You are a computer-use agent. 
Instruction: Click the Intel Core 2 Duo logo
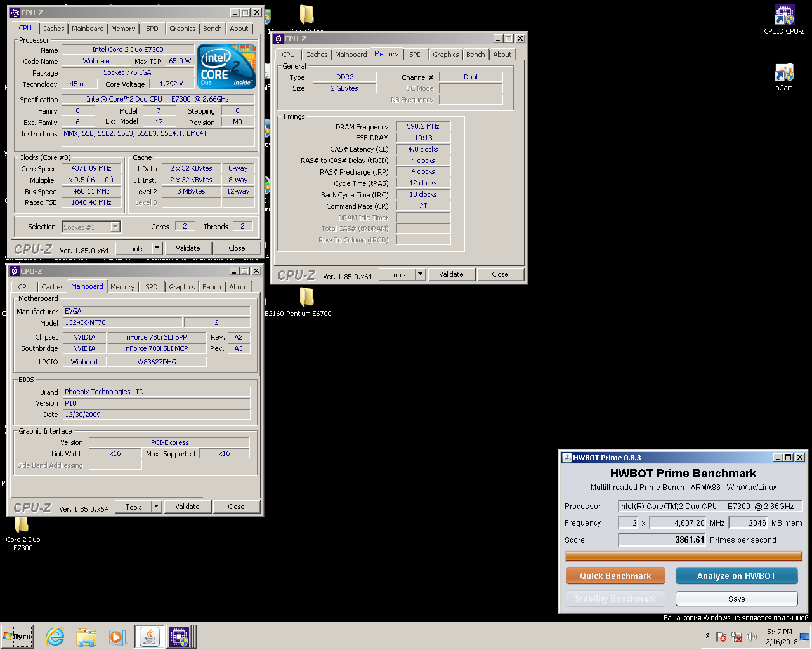pos(226,66)
